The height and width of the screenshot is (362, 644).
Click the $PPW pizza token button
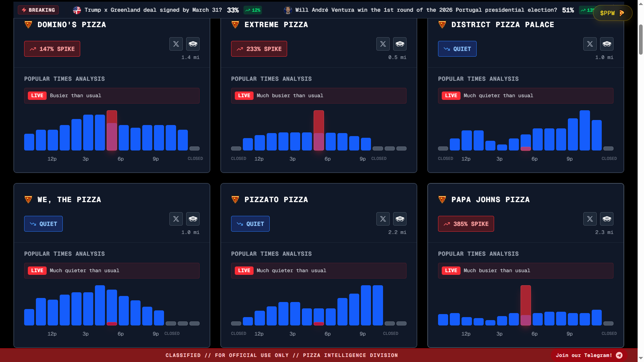(612, 13)
